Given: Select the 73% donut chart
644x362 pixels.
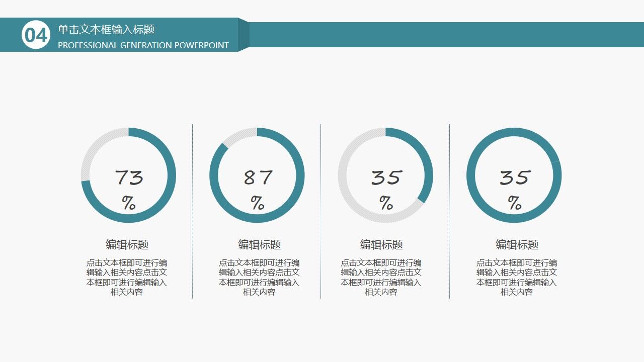Looking at the screenshot, I should click(129, 176).
